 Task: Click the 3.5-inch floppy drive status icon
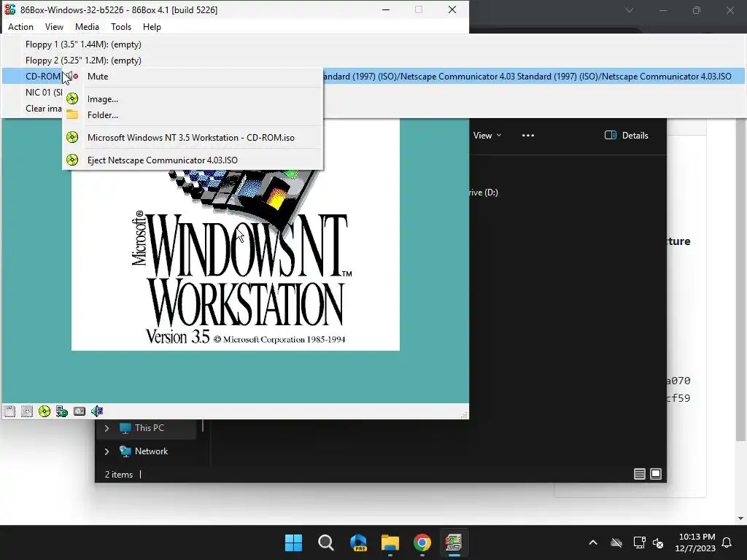[x=9, y=411]
